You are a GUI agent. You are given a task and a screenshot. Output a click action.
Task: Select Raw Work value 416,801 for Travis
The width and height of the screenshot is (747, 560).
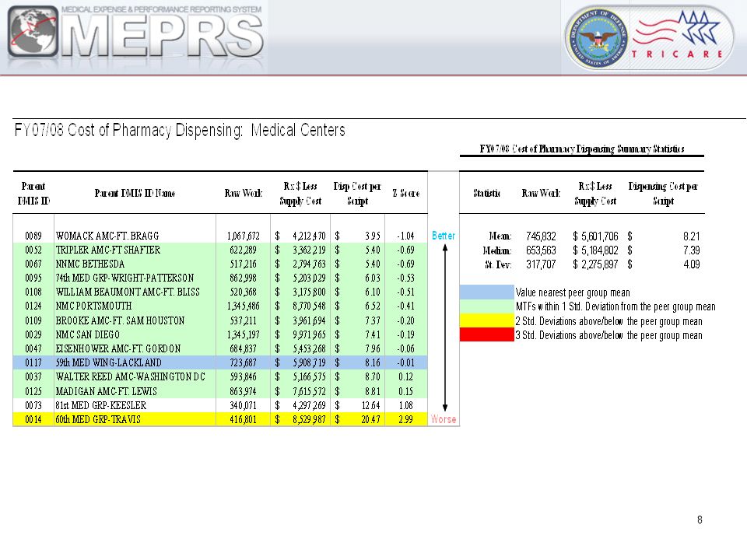(243, 419)
